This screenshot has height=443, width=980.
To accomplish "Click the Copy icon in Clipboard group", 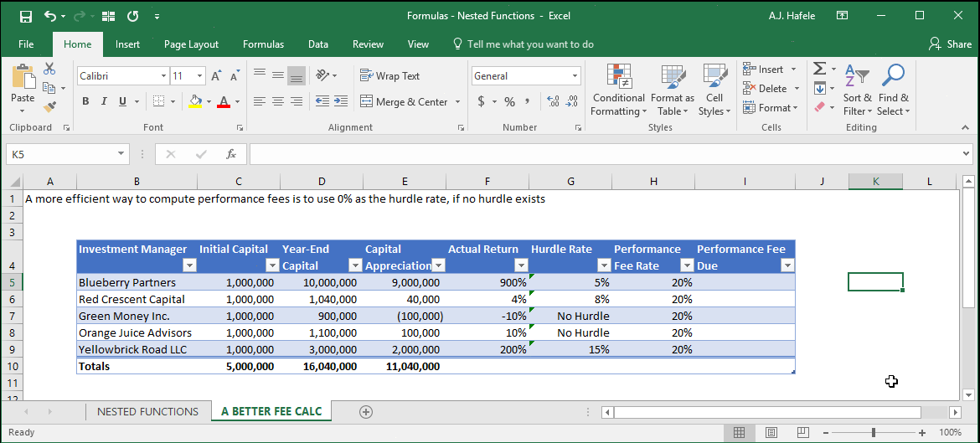I will click(49, 88).
